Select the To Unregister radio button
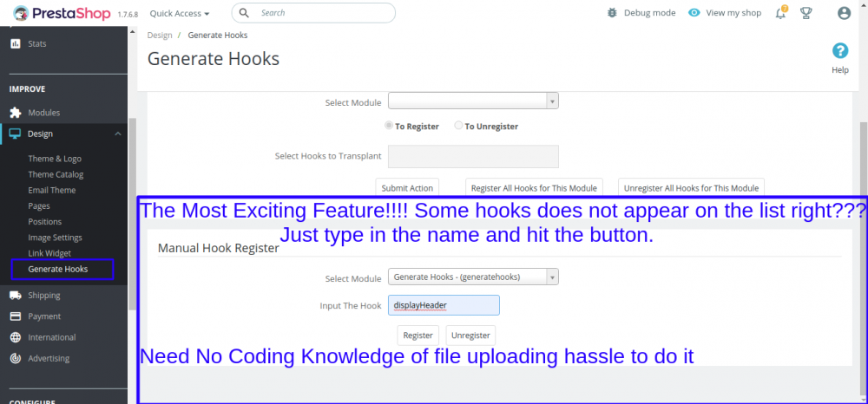868x404 pixels. [x=458, y=126]
